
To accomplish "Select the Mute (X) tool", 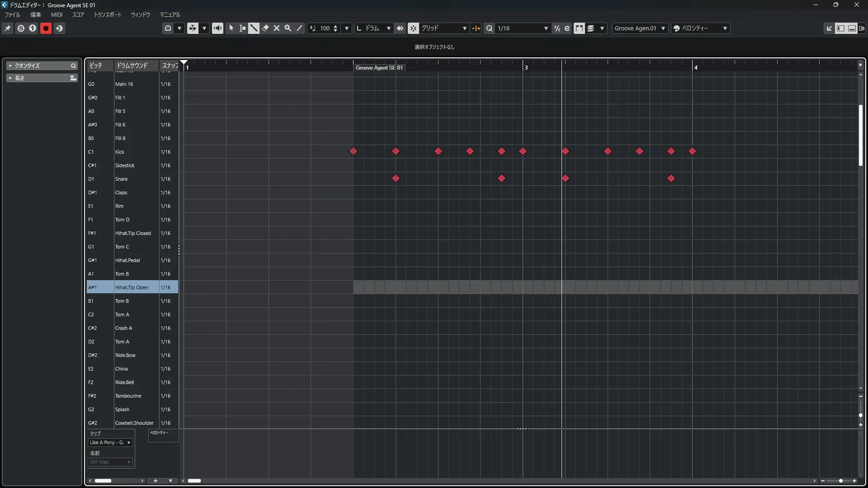I will (277, 28).
